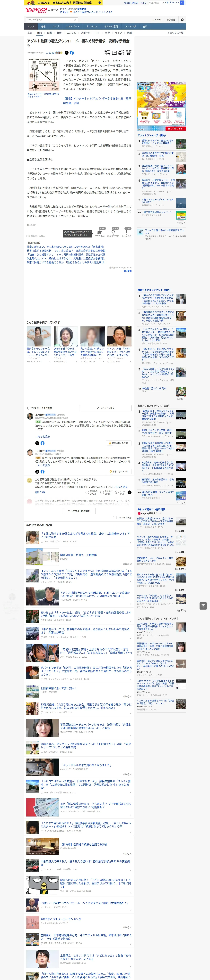Expand the third comment's …もっと見る
Image resolution: width=210 pixels, height=980 pixels.
pos(120,487)
